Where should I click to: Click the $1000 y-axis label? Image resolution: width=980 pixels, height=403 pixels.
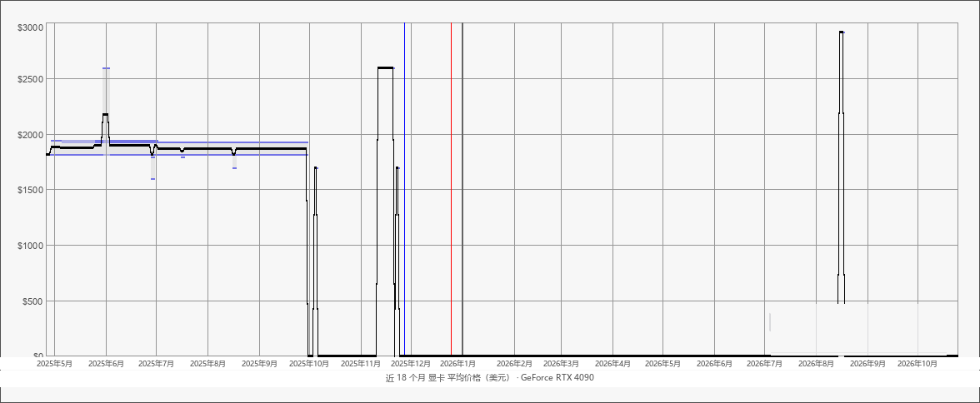31,246
